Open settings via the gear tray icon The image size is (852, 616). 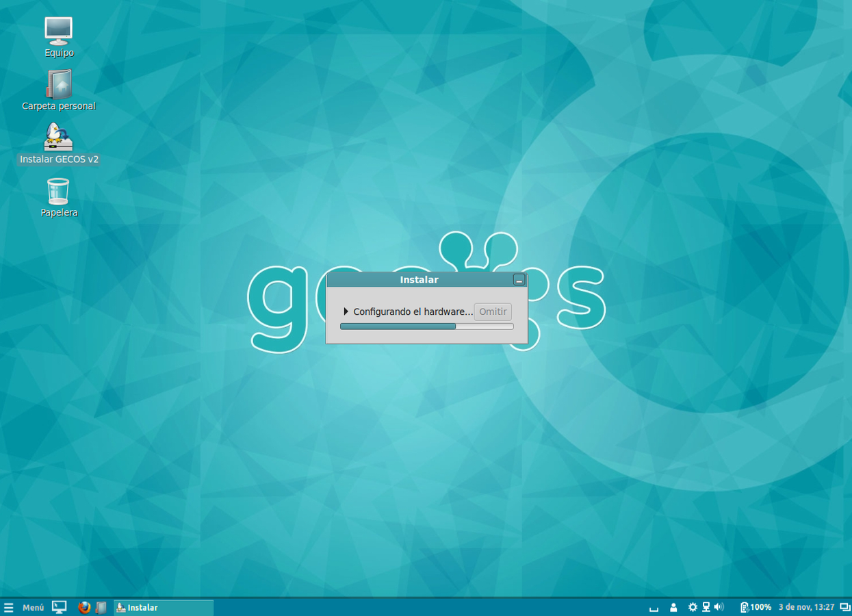pyautogui.click(x=693, y=606)
